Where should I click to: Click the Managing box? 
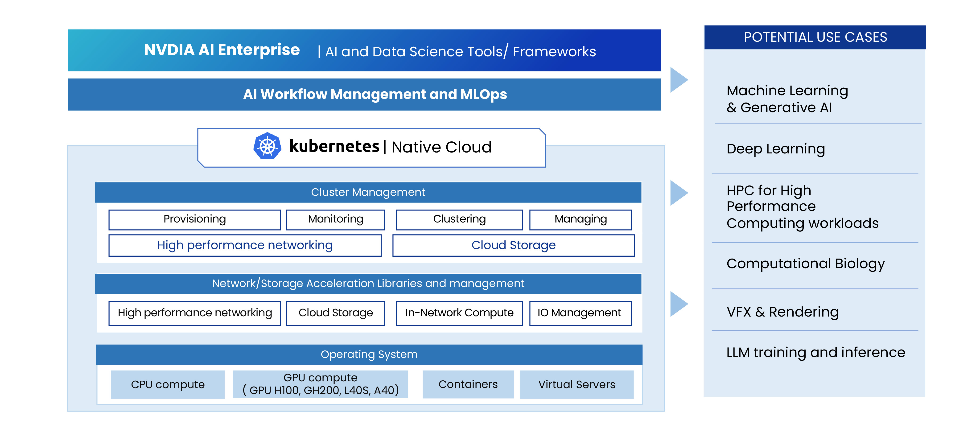coord(580,219)
